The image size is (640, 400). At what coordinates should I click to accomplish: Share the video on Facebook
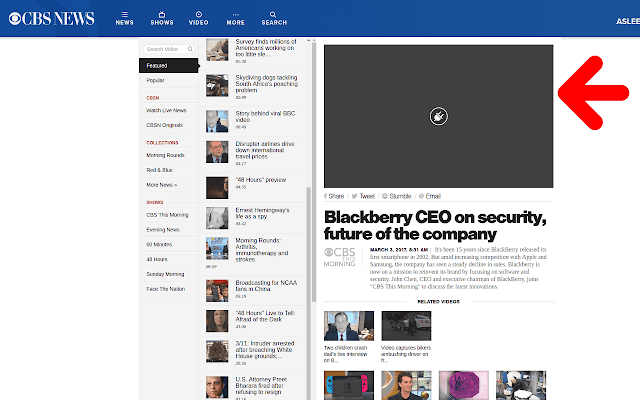coord(335,197)
